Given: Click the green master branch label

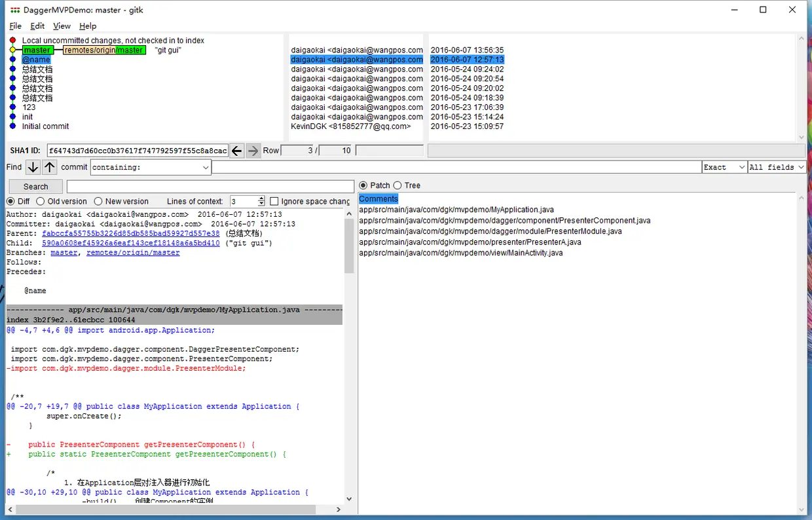Looking at the screenshot, I should (x=37, y=50).
